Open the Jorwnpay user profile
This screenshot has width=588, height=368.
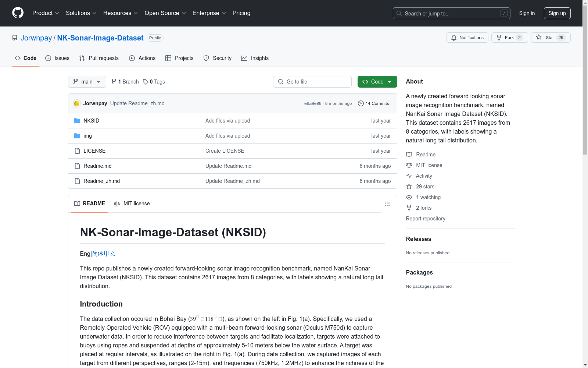pyautogui.click(x=36, y=38)
